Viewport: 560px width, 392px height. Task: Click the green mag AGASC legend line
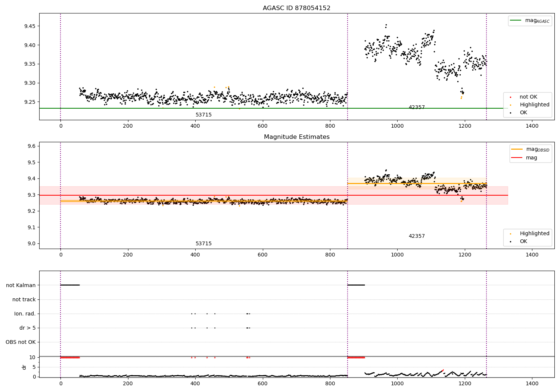pyautogui.click(x=516, y=20)
